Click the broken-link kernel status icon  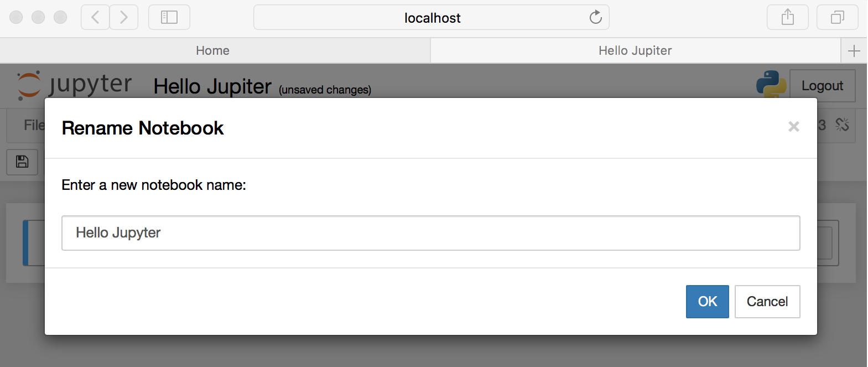(842, 125)
